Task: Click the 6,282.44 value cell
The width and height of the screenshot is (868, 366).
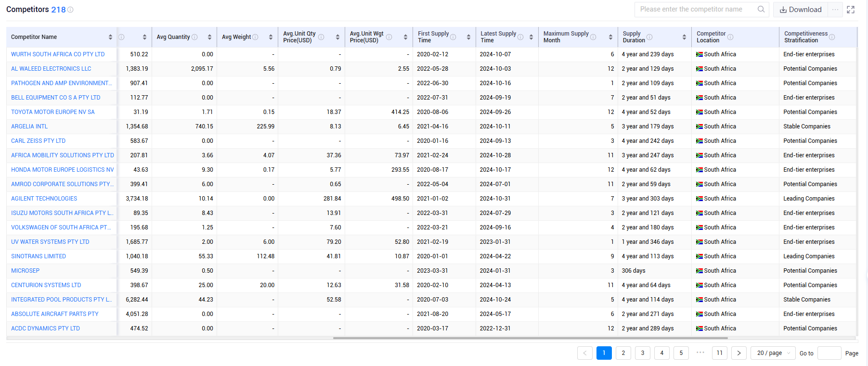Action: (x=137, y=300)
